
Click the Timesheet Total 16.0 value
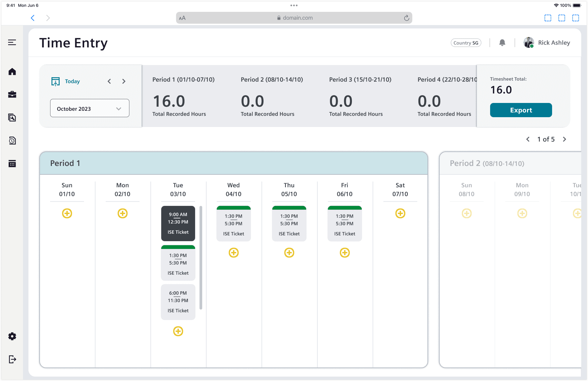[x=501, y=90]
